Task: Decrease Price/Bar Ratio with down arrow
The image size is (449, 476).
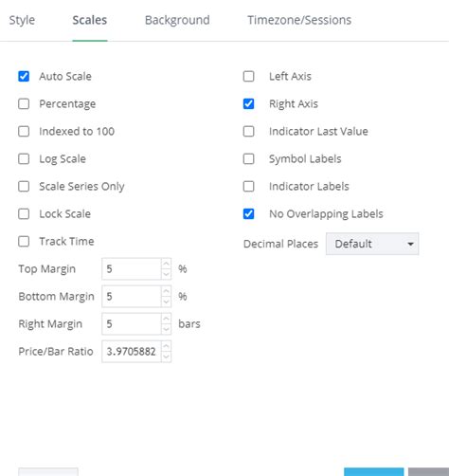Action: coord(166,357)
